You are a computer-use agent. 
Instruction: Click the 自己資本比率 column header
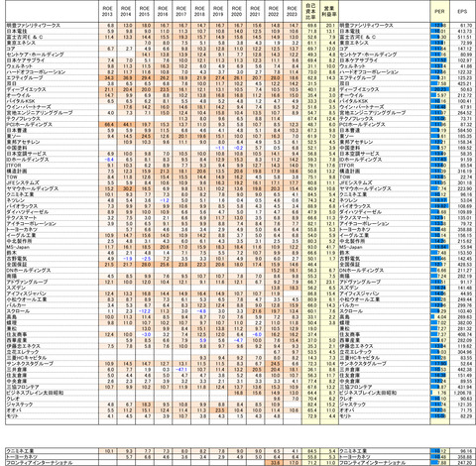point(310,11)
